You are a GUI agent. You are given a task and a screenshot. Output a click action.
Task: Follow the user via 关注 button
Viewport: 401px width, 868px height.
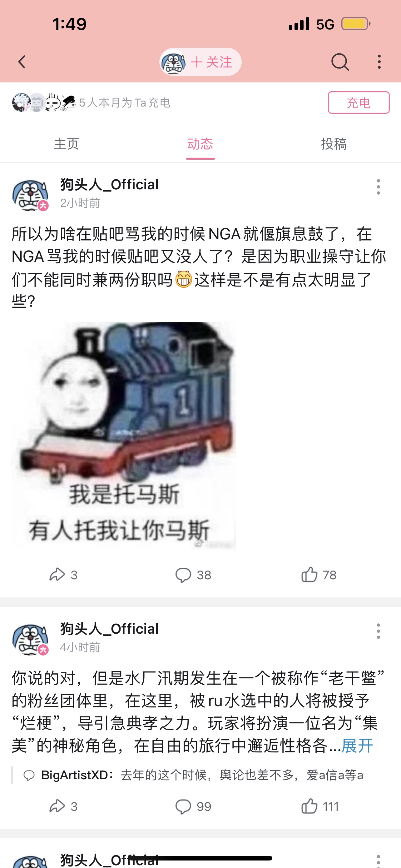click(211, 62)
